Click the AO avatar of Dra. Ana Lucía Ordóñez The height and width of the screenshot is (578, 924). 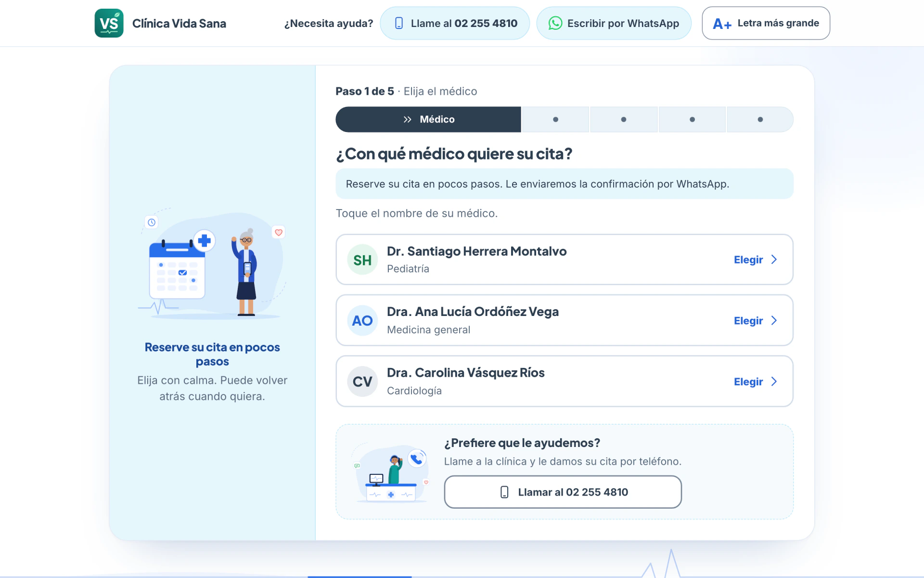(x=362, y=321)
